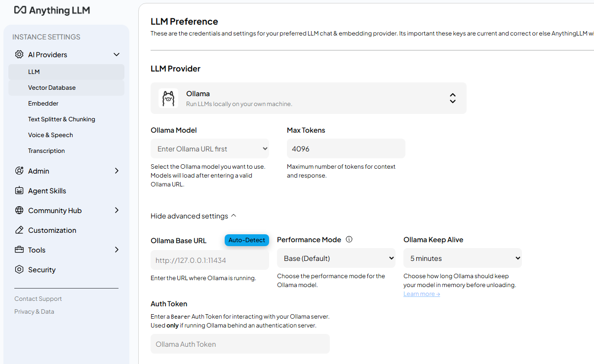Select Vector Database in sidebar
Screen dimensions: 594x364
(66, 88)
